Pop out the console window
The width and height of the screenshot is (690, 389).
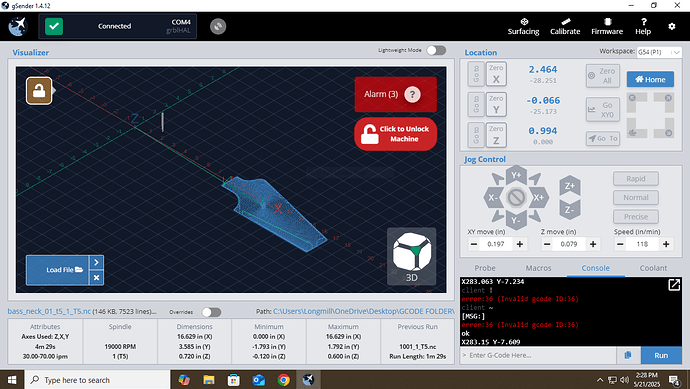pos(674,285)
